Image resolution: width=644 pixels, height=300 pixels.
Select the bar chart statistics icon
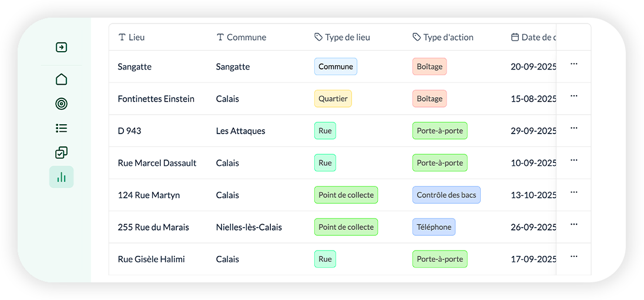pyautogui.click(x=61, y=177)
